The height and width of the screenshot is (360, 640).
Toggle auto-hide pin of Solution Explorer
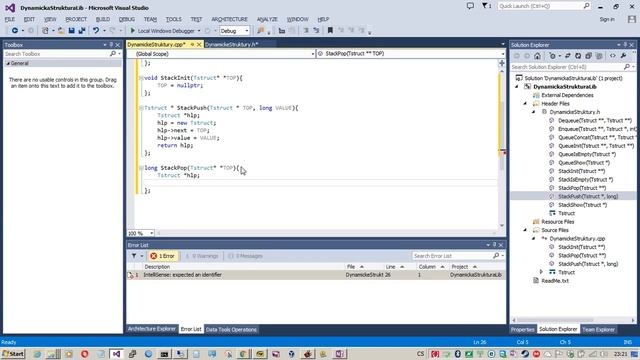click(625, 45)
